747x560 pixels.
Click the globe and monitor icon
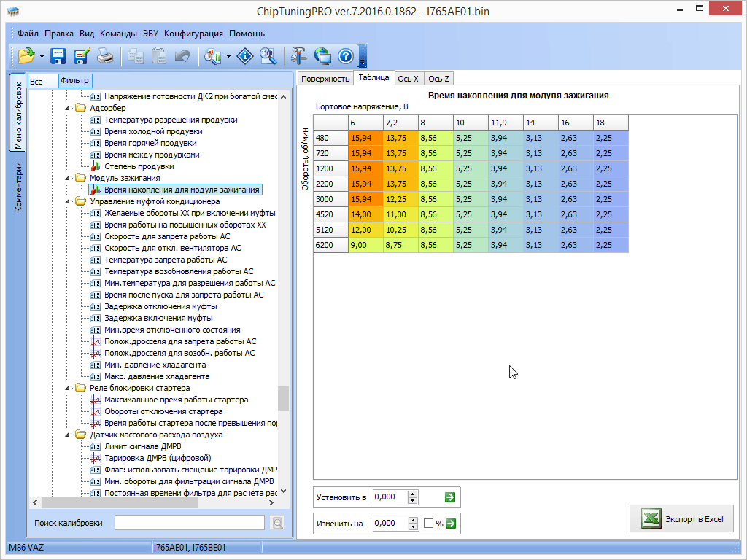click(x=322, y=56)
